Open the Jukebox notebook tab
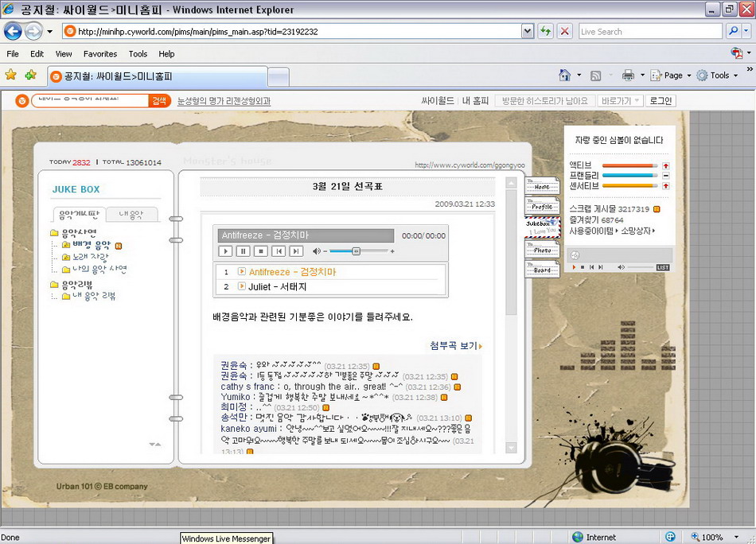This screenshot has width=756, height=544. click(543, 227)
